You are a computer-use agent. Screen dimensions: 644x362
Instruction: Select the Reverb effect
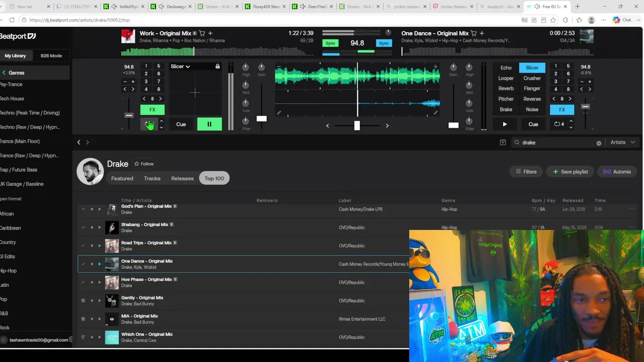pos(506,88)
